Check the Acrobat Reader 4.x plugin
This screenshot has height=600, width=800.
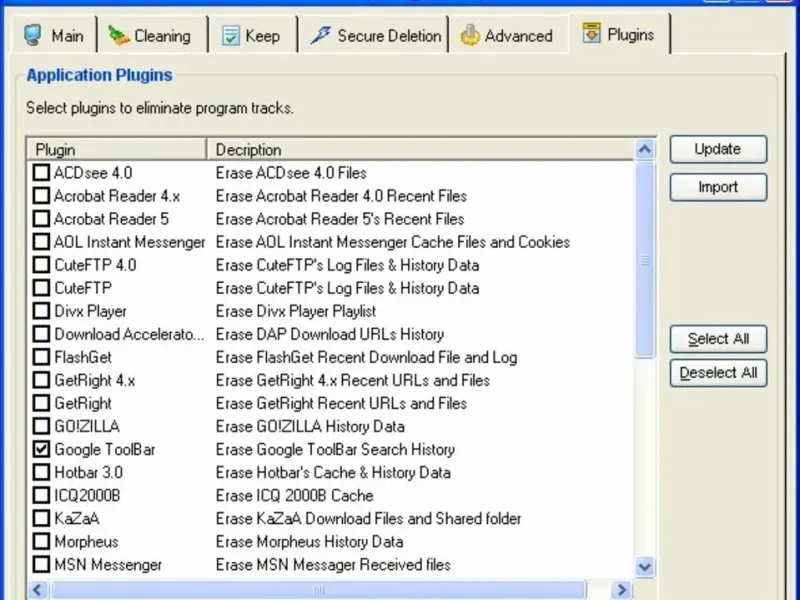coord(41,195)
